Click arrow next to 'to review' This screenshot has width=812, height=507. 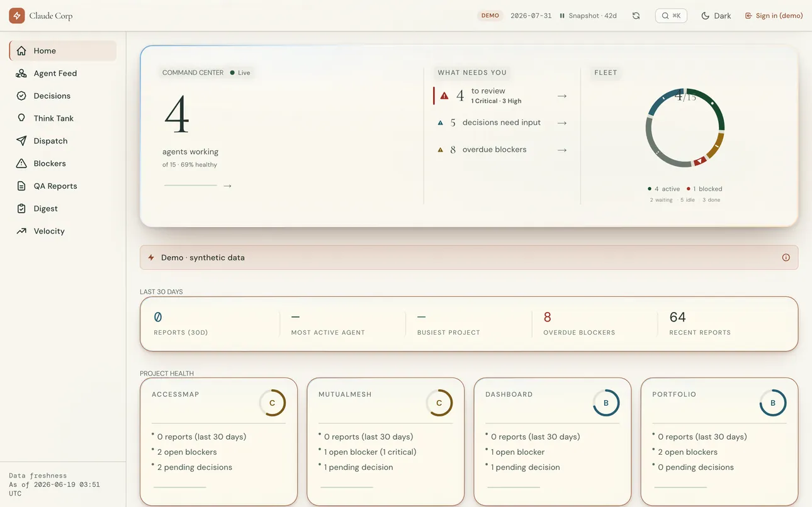(562, 96)
